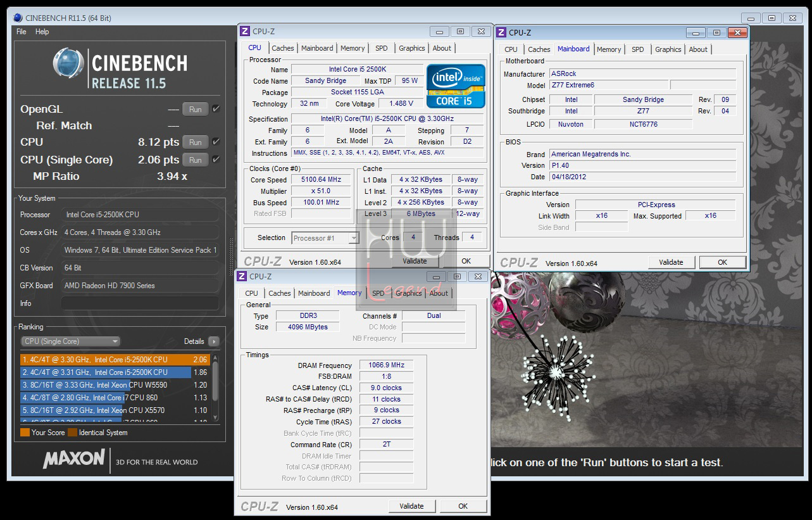The width and height of the screenshot is (812, 520).
Task: Click the CPU-Z Z icon in CPU window
Action: click(244, 31)
